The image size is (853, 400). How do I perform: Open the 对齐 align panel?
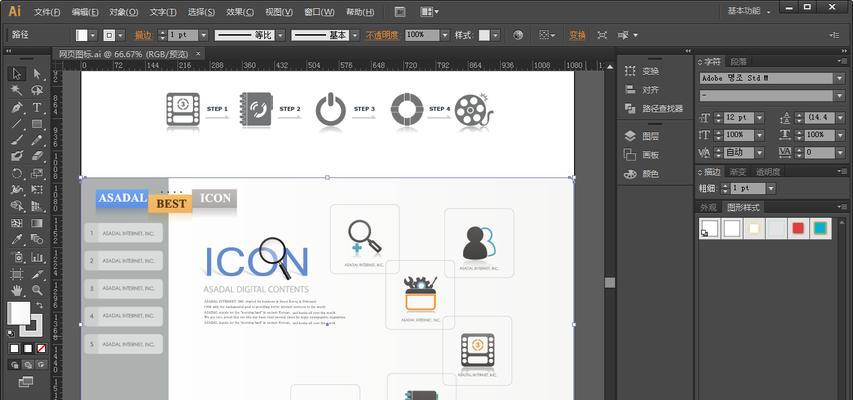[642, 90]
